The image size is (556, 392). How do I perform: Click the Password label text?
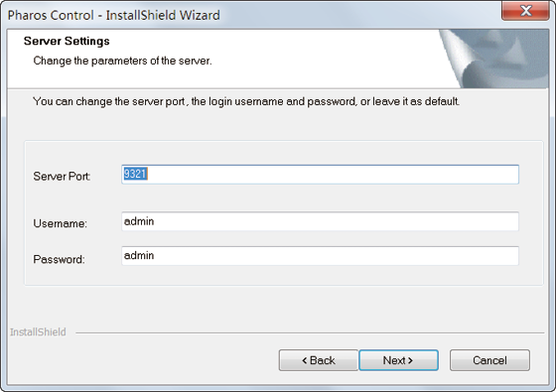[59, 259]
